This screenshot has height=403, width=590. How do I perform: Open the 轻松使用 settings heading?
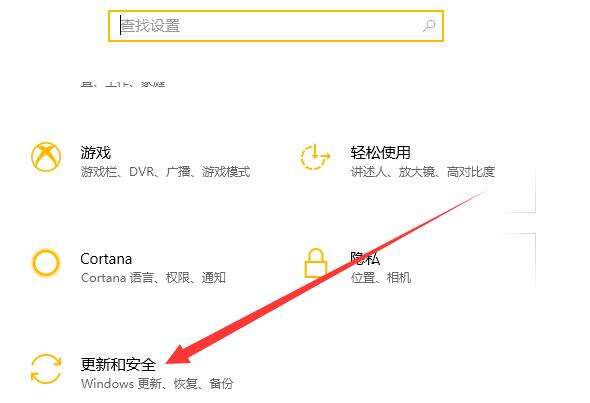[380, 152]
